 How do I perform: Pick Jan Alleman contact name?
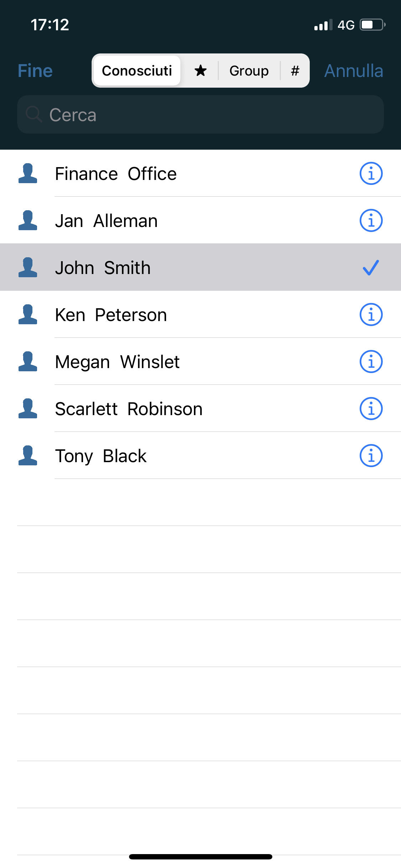pyautogui.click(x=106, y=221)
